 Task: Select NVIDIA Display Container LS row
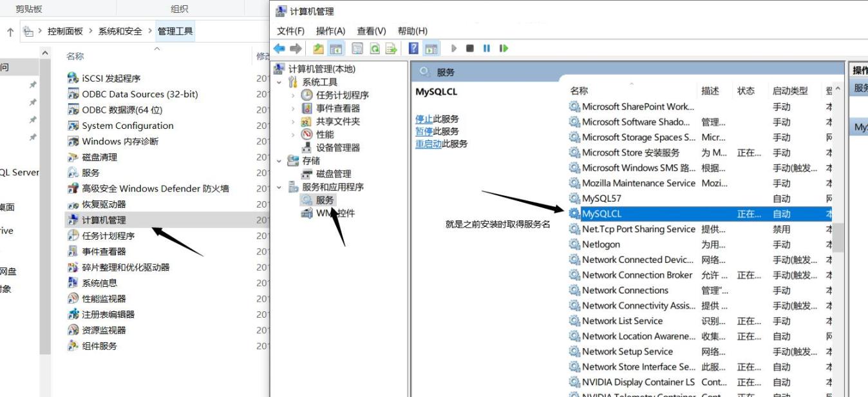(x=700, y=382)
